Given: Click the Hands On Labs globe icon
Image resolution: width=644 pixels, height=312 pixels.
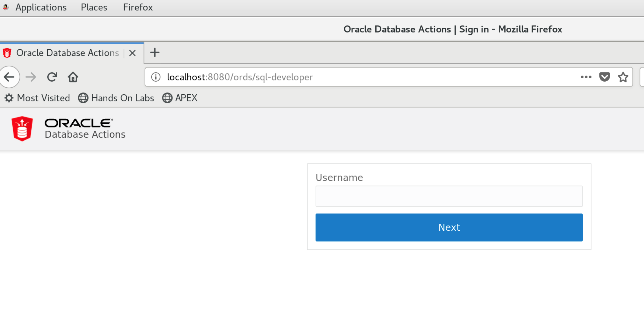Looking at the screenshot, I should click(x=83, y=98).
